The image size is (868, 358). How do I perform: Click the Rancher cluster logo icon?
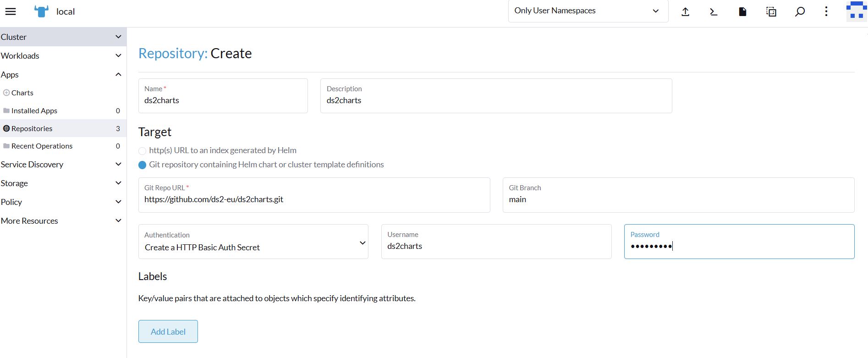[41, 11]
